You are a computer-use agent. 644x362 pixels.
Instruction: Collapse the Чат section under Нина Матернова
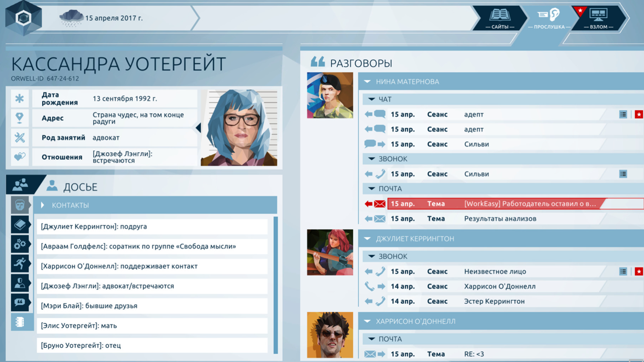[372, 100]
